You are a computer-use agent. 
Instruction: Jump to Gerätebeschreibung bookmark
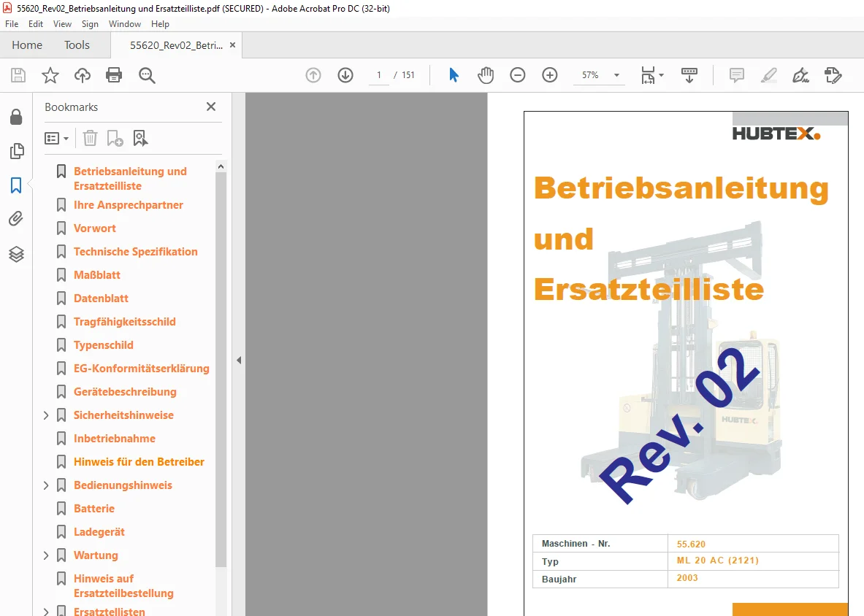click(x=125, y=392)
